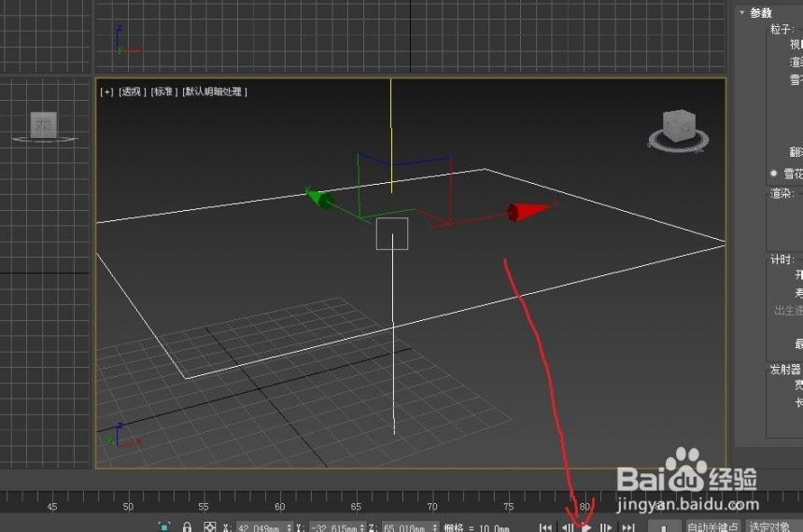Enable the 自动关键点 button

712,527
